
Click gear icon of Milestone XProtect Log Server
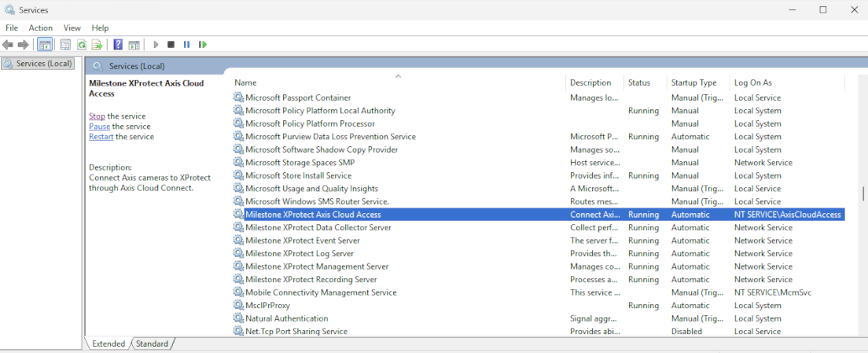238,253
